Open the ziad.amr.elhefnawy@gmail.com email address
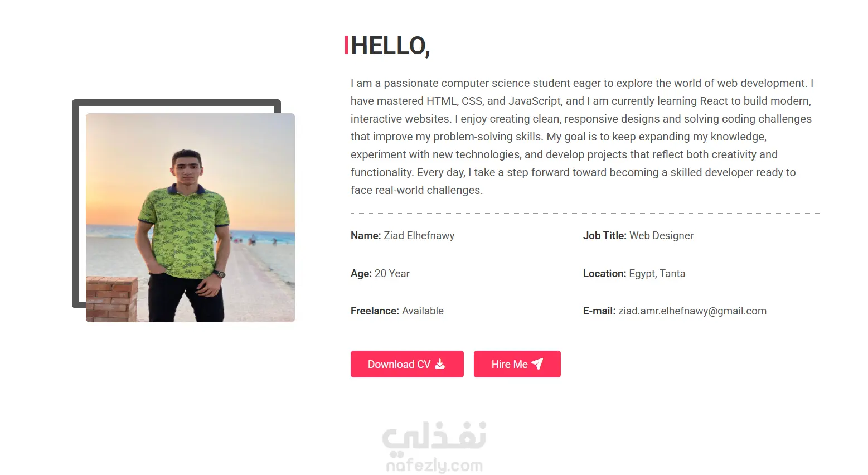Image resolution: width=868 pixels, height=475 pixels. pos(692,311)
